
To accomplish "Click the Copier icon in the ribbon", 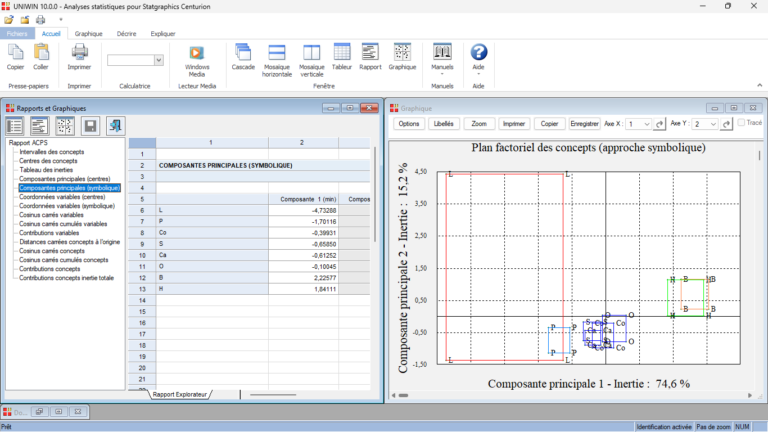I will pos(15,52).
